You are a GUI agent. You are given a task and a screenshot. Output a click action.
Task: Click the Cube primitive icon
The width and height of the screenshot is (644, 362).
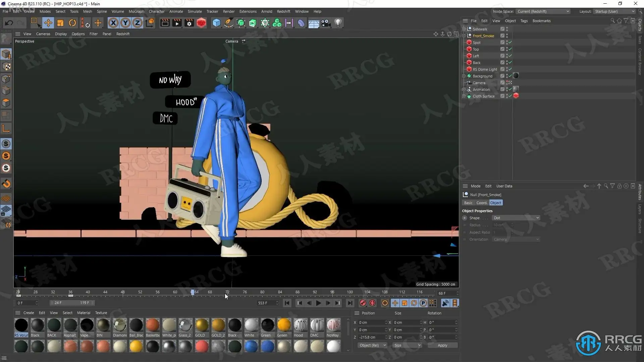click(x=216, y=23)
